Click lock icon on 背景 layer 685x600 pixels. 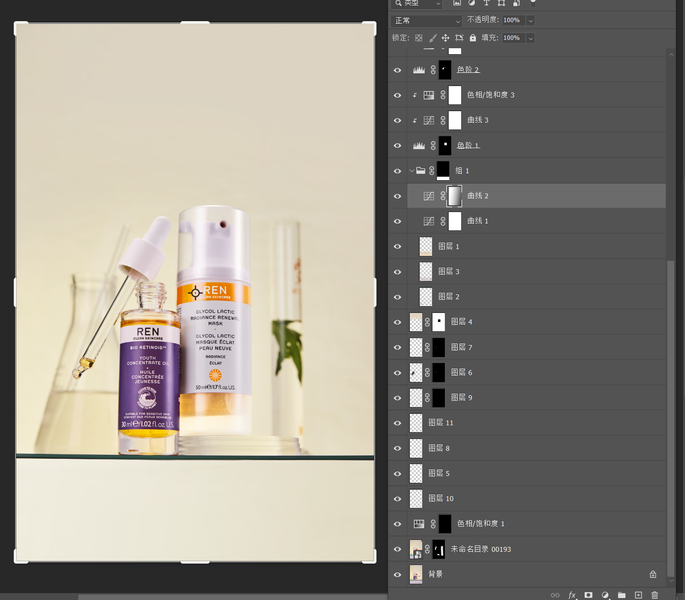(653, 574)
